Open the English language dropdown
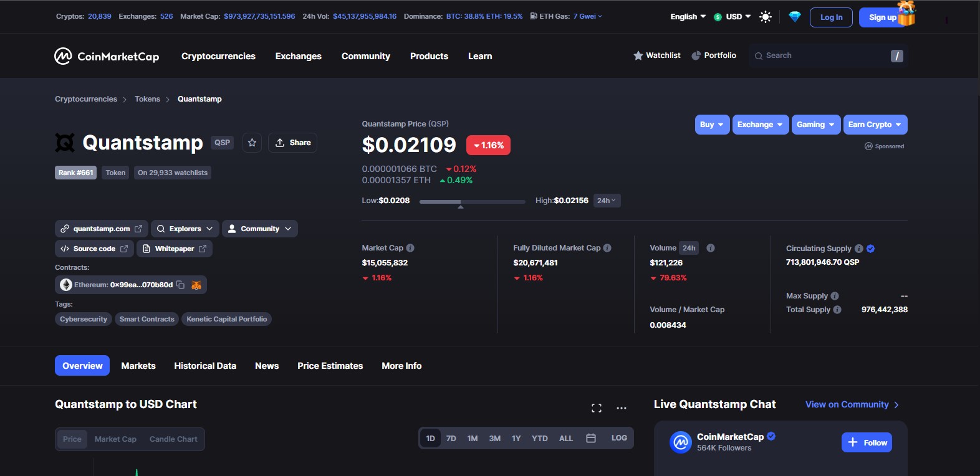Screen dimensions: 980x476 tap(688, 17)
